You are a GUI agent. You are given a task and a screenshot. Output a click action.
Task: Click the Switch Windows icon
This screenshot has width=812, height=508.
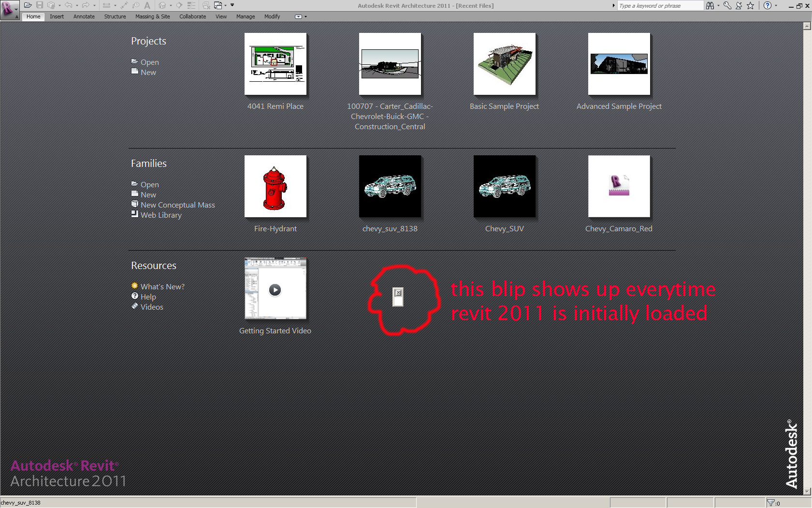click(x=218, y=5)
